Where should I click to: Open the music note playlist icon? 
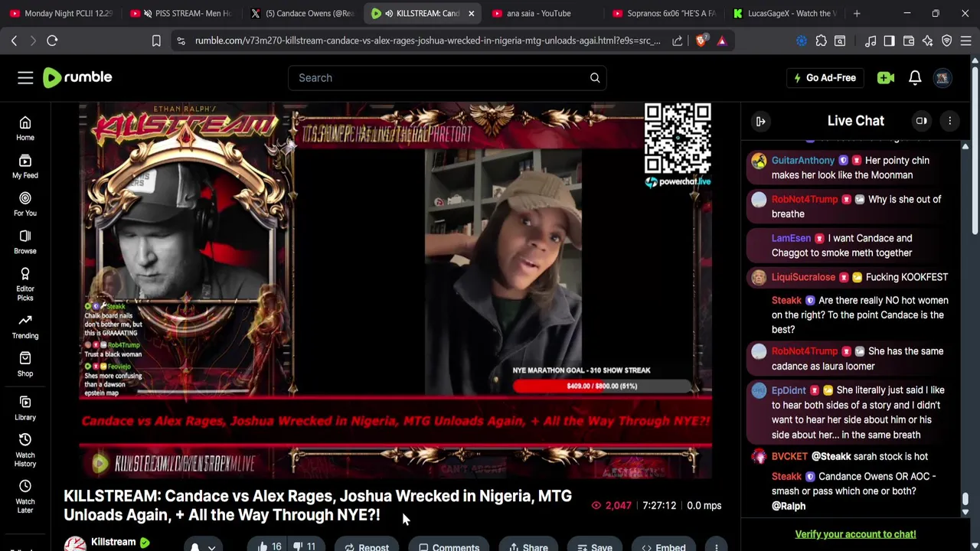(871, 41)
